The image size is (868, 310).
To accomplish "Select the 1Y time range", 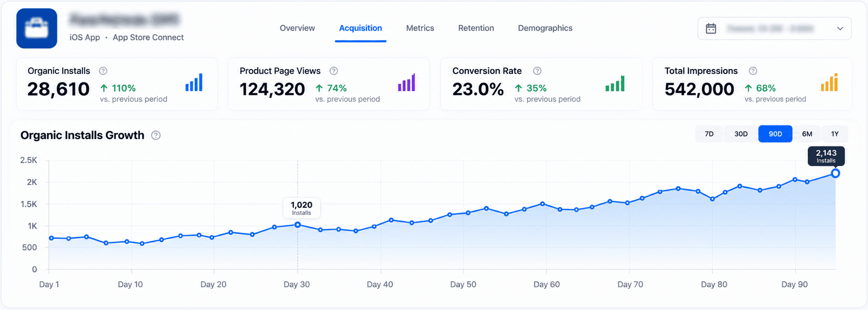I will 835,134.
